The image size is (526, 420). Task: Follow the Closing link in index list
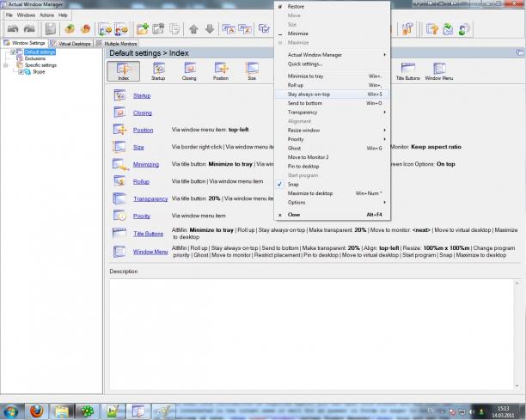(142, 113)
